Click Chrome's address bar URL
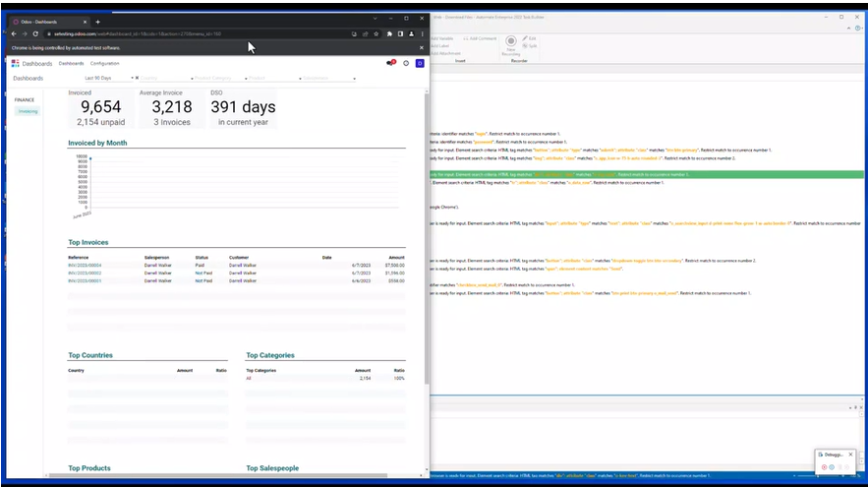This screenshot has height=487, width=868. (x=138, y=33)
